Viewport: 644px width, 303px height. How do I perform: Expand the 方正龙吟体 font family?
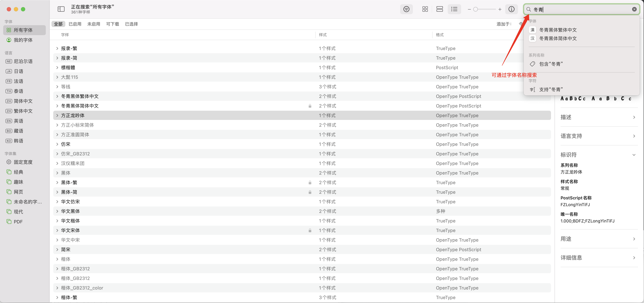click(57, 115)
